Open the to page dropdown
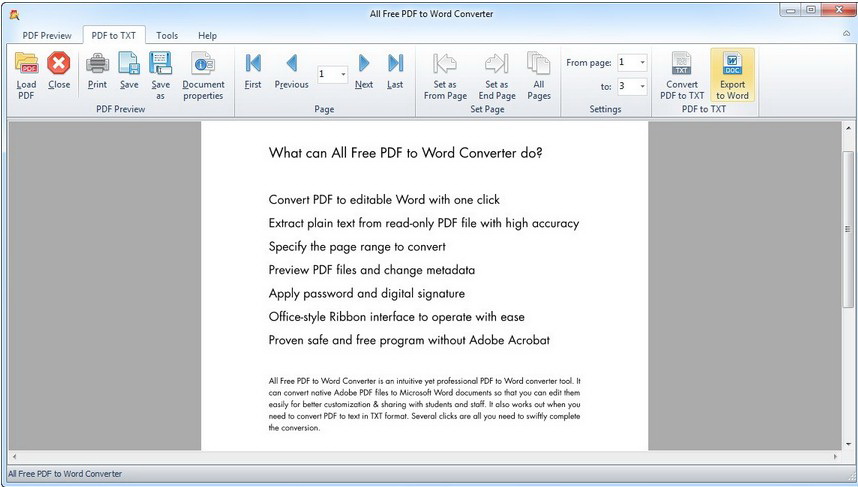Viewport: 858px width, 487px height. point(642,86)
